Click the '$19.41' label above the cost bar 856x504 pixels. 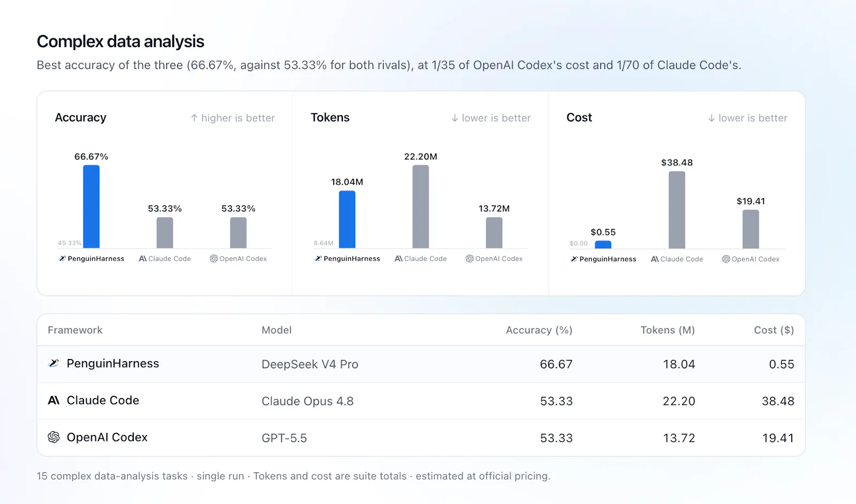coord(751,201)
